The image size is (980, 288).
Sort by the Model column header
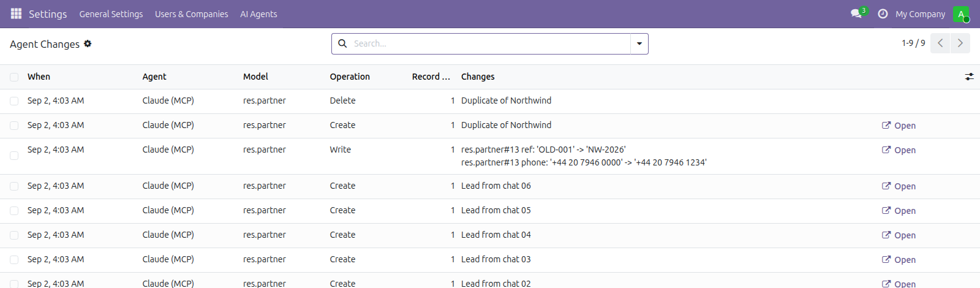click(255, 77)
